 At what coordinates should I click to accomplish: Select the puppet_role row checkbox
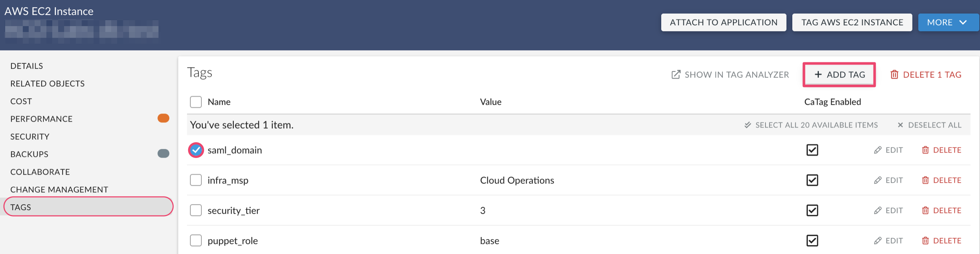[x=196, y=241]
